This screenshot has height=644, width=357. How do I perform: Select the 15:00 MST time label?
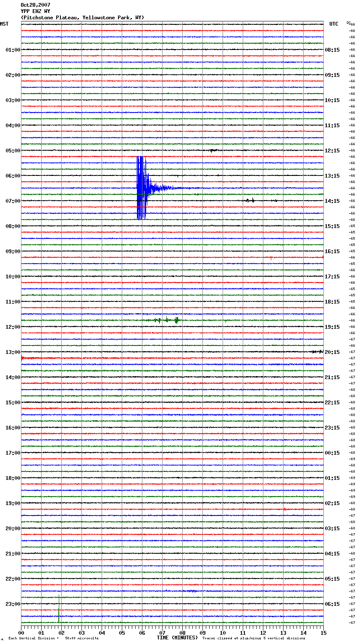(13, 403)
